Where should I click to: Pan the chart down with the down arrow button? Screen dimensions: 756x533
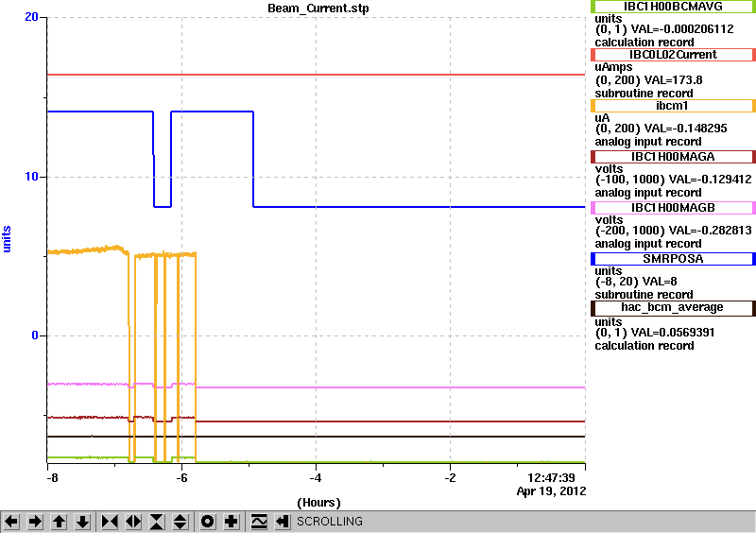pyautogui.click(x=82, y=522)
